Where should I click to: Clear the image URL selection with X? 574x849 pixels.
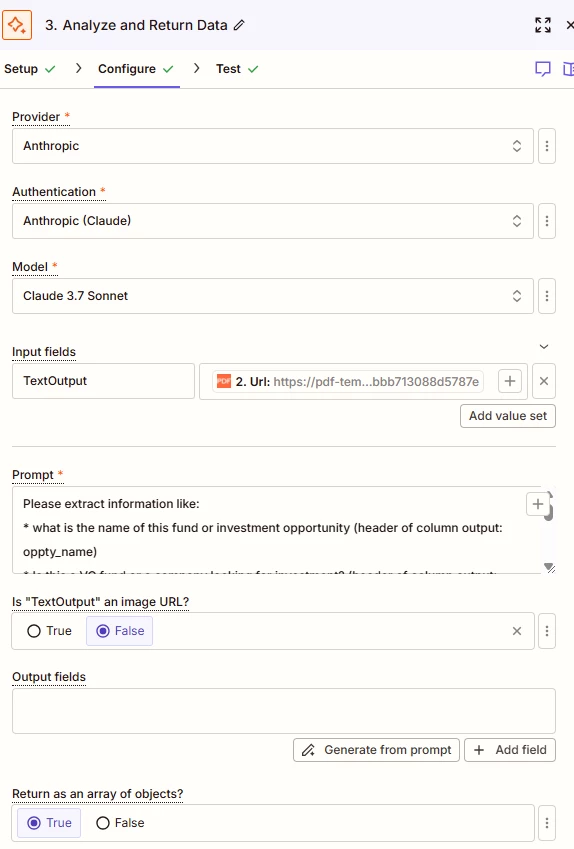point(517,631)
